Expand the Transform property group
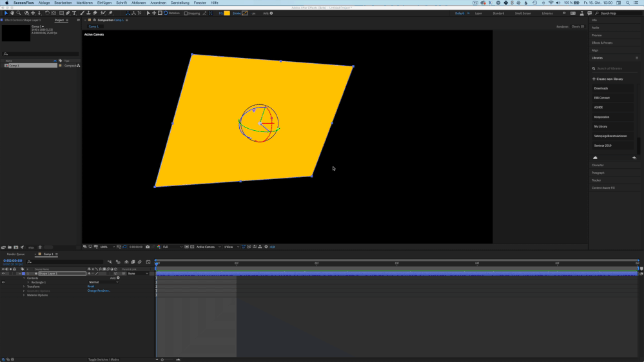This screenshot has height=362, width=644. [x=24, y=287]
